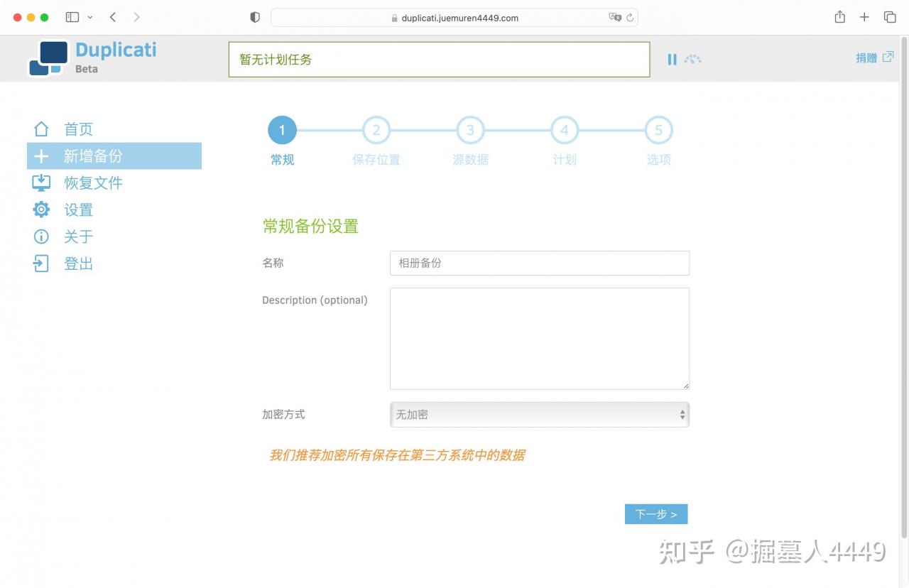This screenshot has height=588, width=909.
Task: Choose 登出 in the sidebar
Action: pos(79,263)
